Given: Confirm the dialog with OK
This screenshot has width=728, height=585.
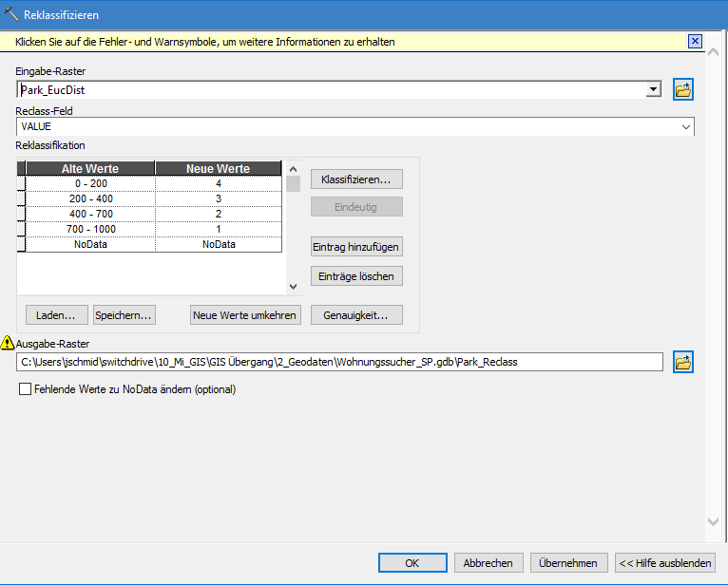Looking at the screenshot, I should click(x=412, y=563).
